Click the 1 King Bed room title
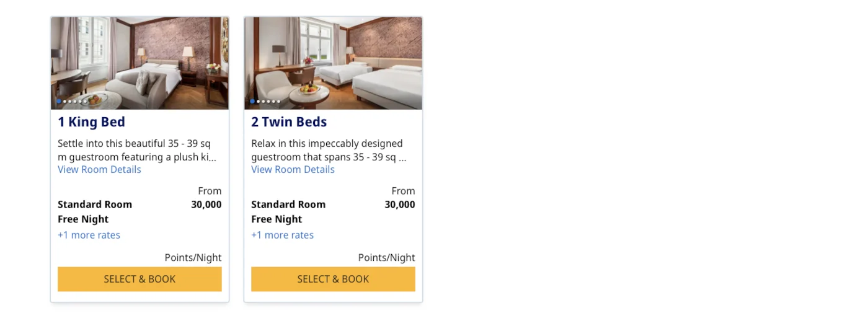 pyautogui.click(x=91, y=122)
